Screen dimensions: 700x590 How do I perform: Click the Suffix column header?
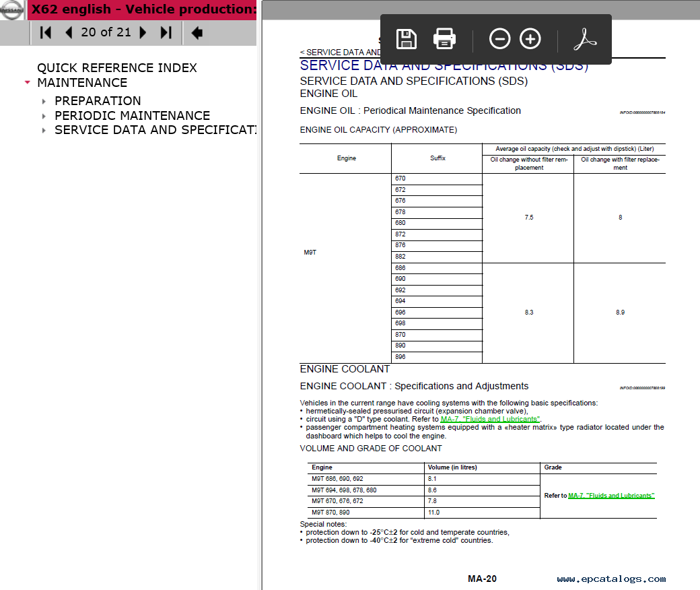[x=438, y=158]
